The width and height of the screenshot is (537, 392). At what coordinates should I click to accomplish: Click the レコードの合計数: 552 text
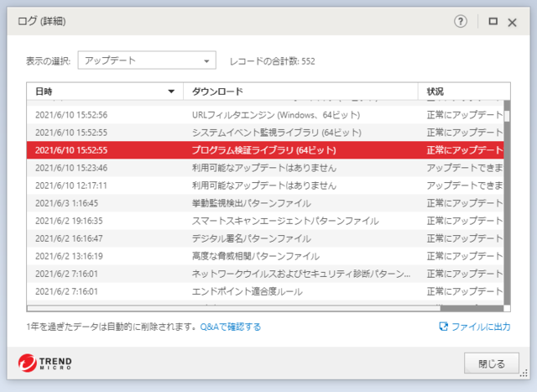coord(272,61)
